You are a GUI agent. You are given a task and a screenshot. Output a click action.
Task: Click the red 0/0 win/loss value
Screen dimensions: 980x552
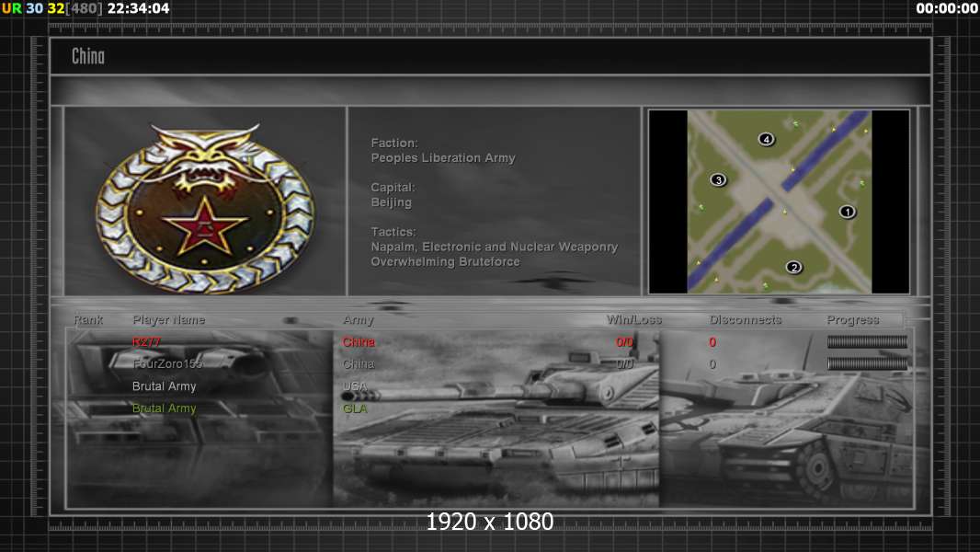(624, 342)
